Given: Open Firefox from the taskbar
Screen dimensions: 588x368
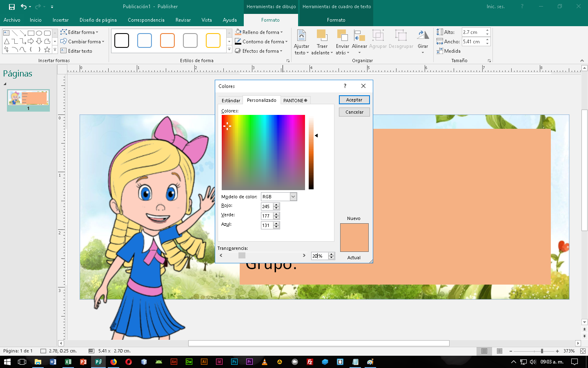Looking at the screenshot, I should point(114,362).
